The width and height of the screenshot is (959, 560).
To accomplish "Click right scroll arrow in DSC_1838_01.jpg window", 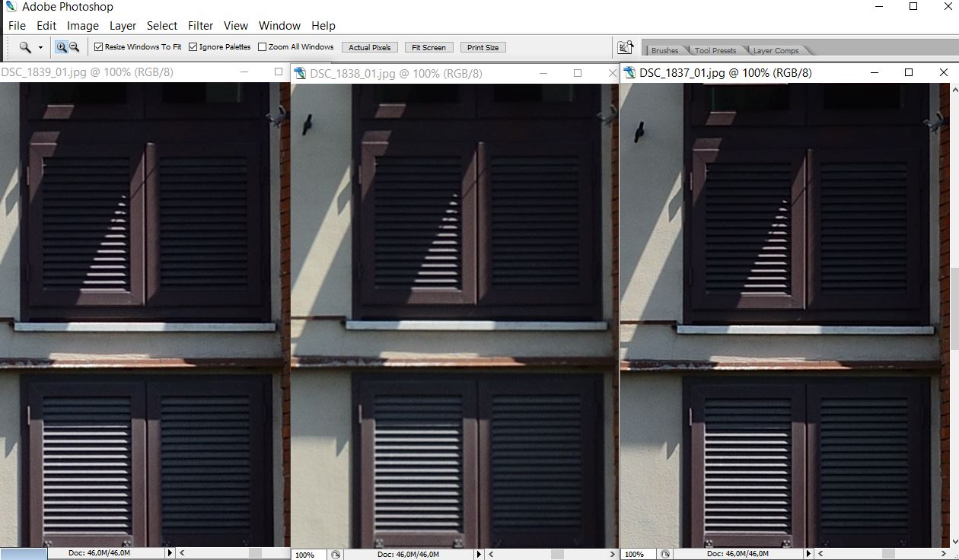I will [613, 555].
